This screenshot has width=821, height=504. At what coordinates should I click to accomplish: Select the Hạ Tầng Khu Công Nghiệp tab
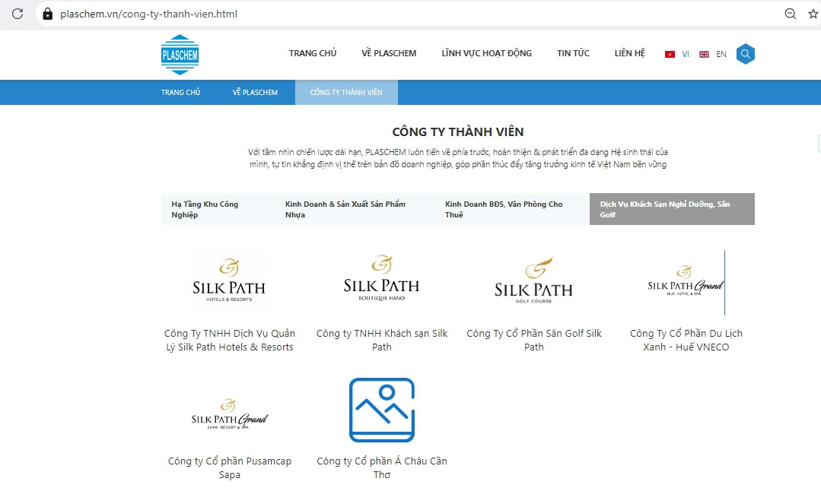click(x=205, y=209)
